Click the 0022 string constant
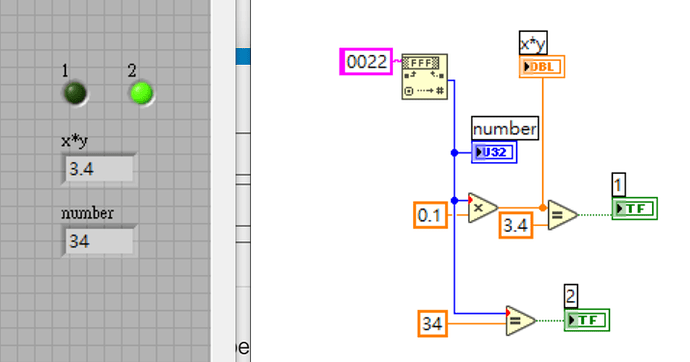Image resolution: width=690 pixels, height=362 pixels. click(x=366, y=62)
